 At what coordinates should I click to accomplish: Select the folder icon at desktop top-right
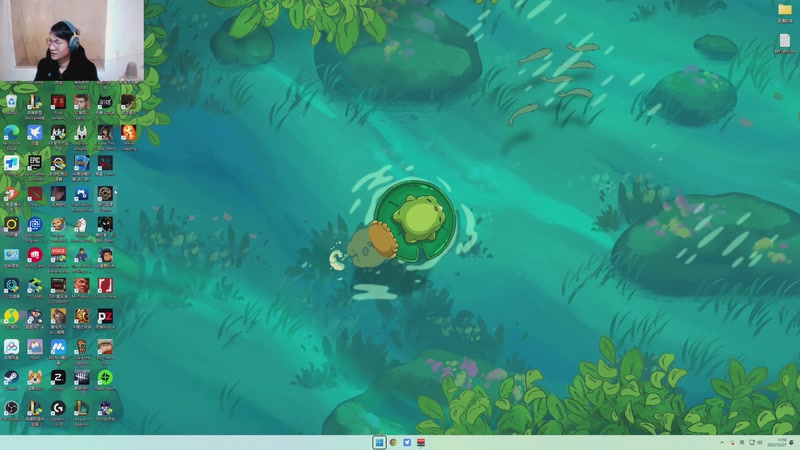point(785,10)
